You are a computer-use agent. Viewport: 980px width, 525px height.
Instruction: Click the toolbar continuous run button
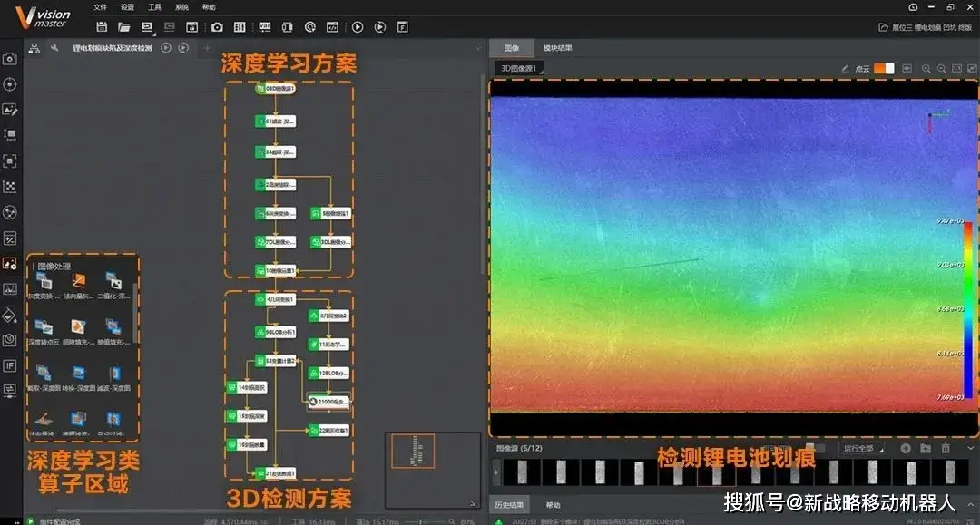pos(380,27)
